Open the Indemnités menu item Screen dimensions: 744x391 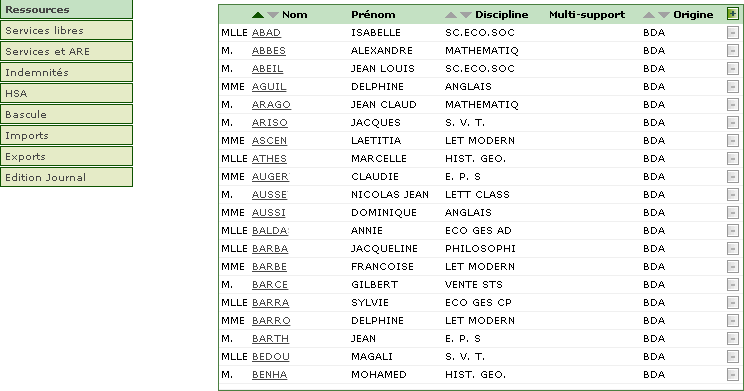pyautogui.click(x=66, y=72)
